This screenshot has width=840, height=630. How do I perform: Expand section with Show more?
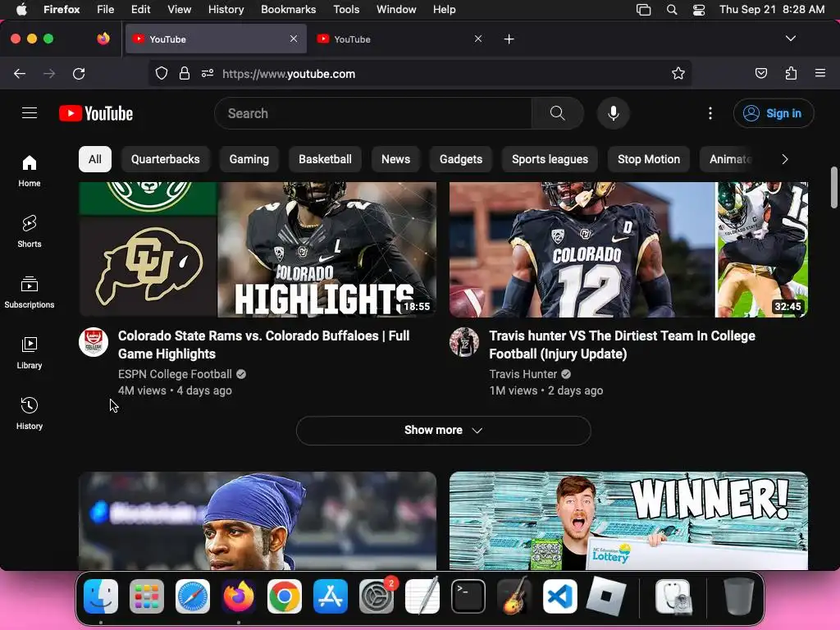click(444, 430)
